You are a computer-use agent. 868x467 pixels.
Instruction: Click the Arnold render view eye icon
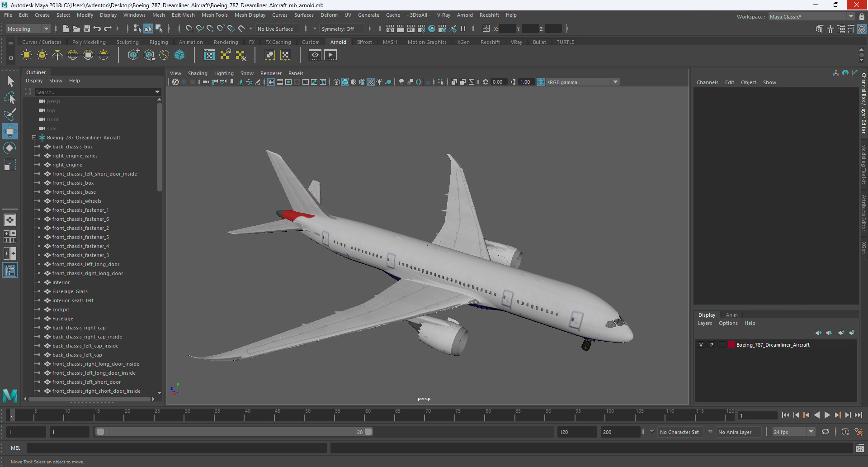(x=315, y=55)
